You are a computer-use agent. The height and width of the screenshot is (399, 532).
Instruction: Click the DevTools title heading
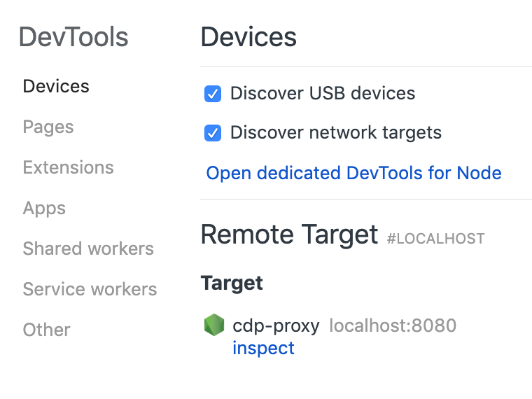pyautogui.click(x=73, y=37)
